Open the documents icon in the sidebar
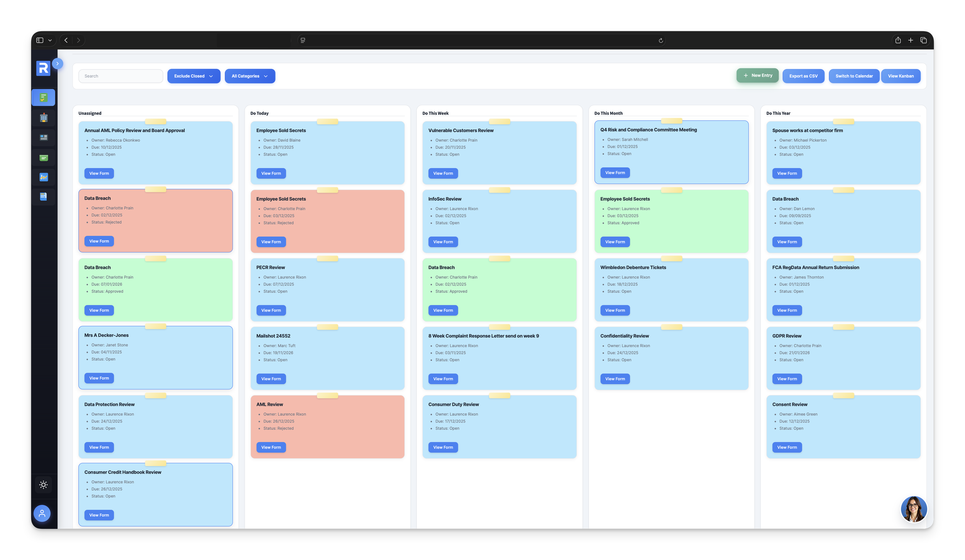This screenshot has height=560, width=965. point(43,197)
